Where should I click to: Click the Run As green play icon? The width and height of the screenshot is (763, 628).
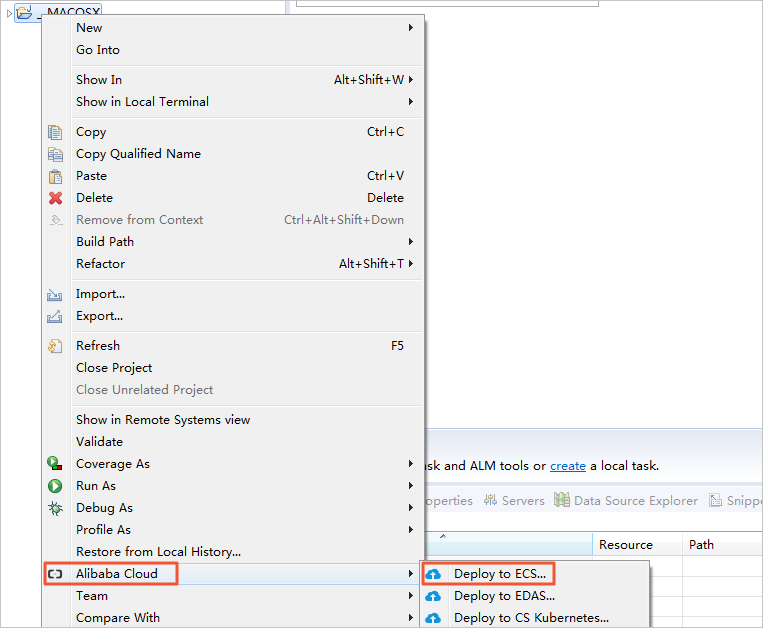point(55,486)
